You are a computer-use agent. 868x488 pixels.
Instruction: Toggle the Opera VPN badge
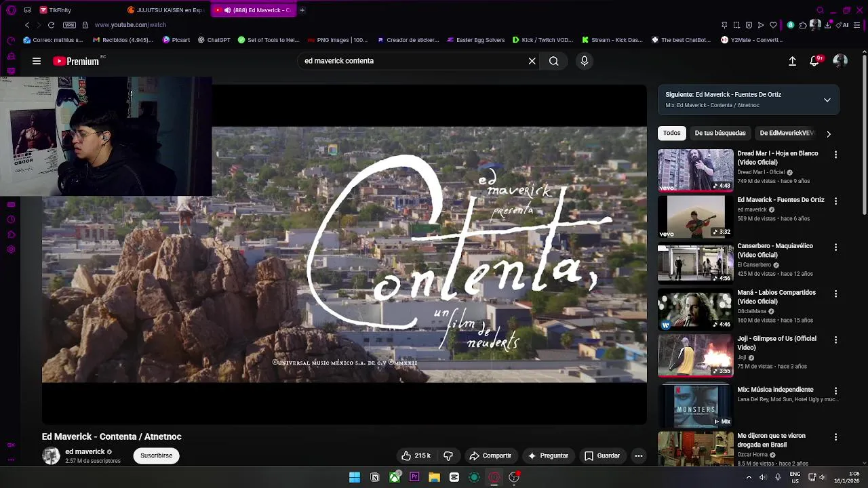tap(69, 25)
